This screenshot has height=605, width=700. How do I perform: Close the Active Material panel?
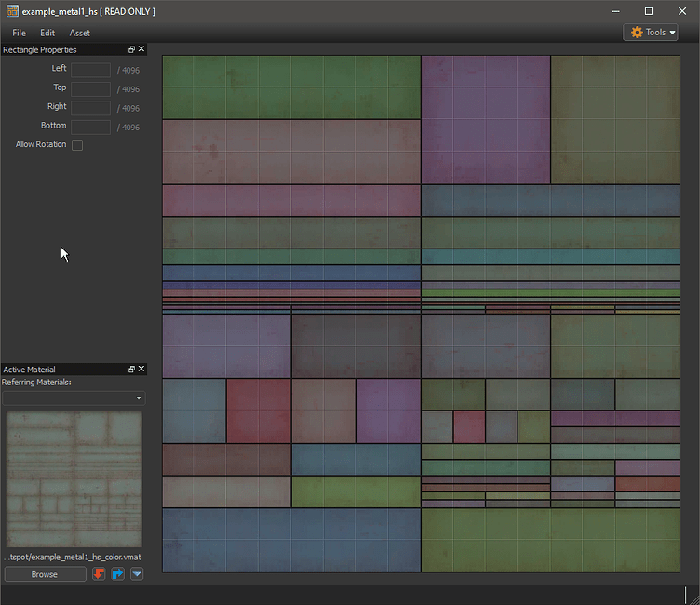(x=141, y=370)
